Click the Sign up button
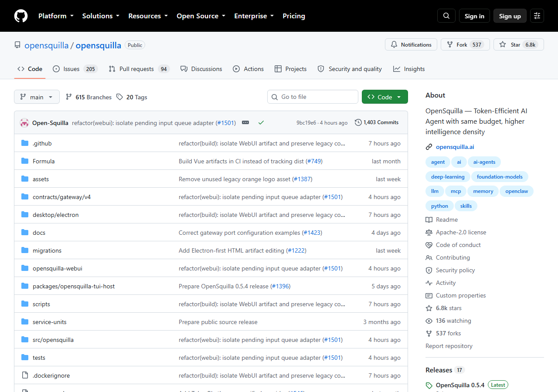 [x=510, y=16]
